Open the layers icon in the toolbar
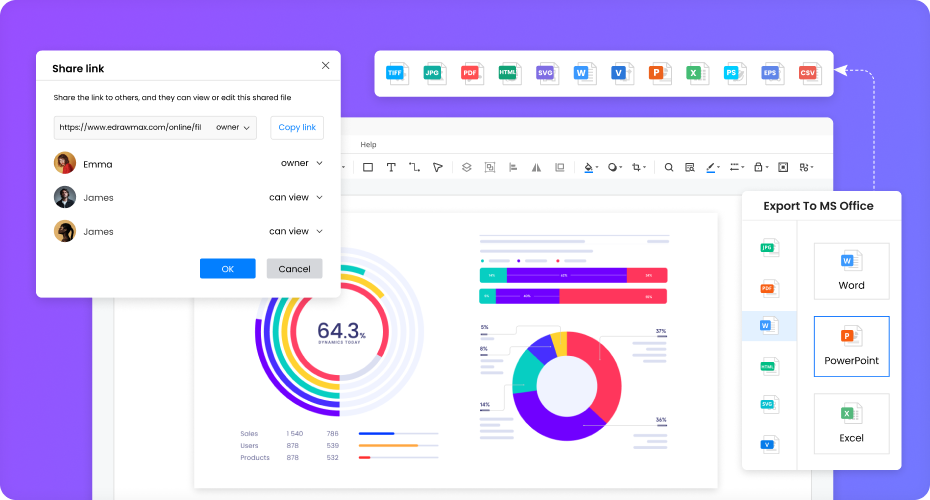The width and height of the screenshot is (930, 500). [x=466, y=167]
